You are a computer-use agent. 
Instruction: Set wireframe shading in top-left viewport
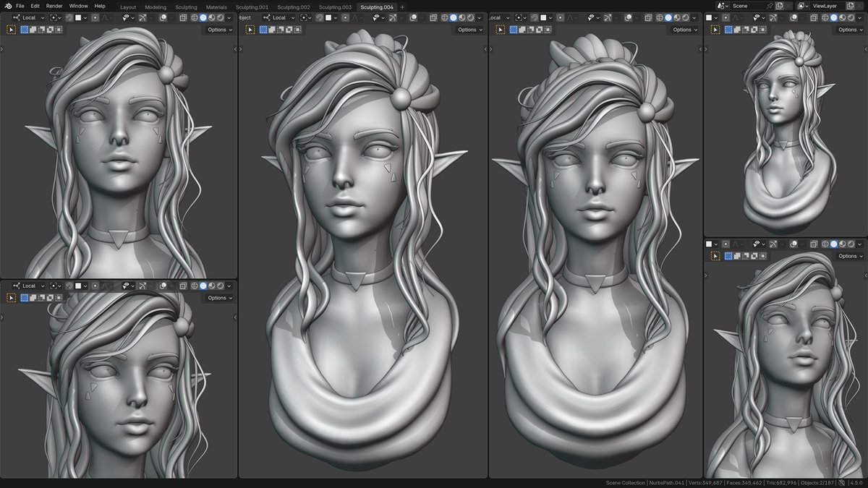coord(195,18)
